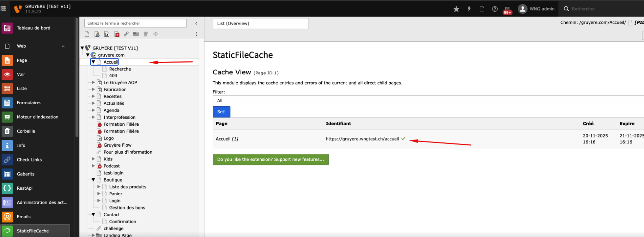Viewport: 644px width, 237px height.
Task: Open the recent documents icon in top bar
Action: 482,9
